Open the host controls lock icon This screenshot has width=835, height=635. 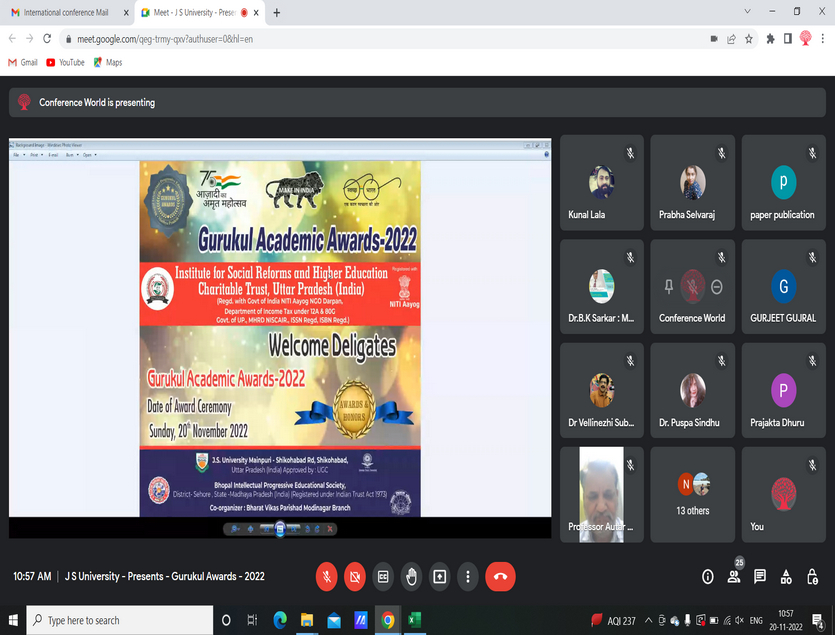[812, 576]
